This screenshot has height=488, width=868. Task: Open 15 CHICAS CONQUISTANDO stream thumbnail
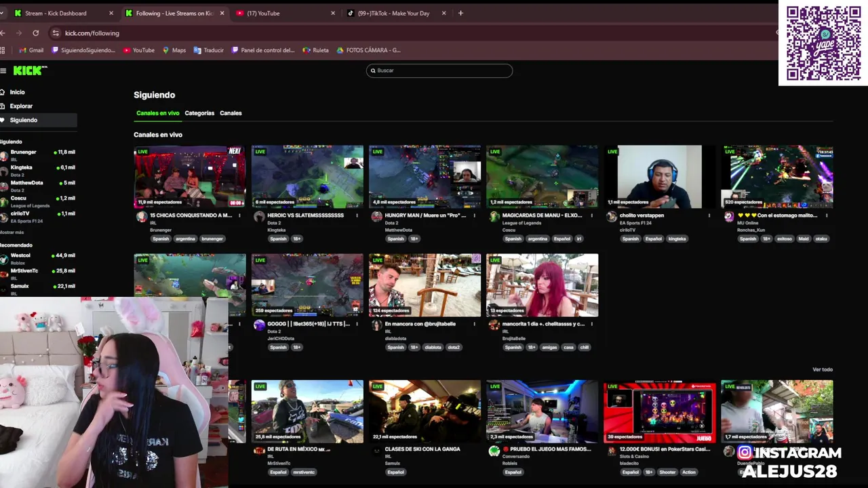pos(190,176)
